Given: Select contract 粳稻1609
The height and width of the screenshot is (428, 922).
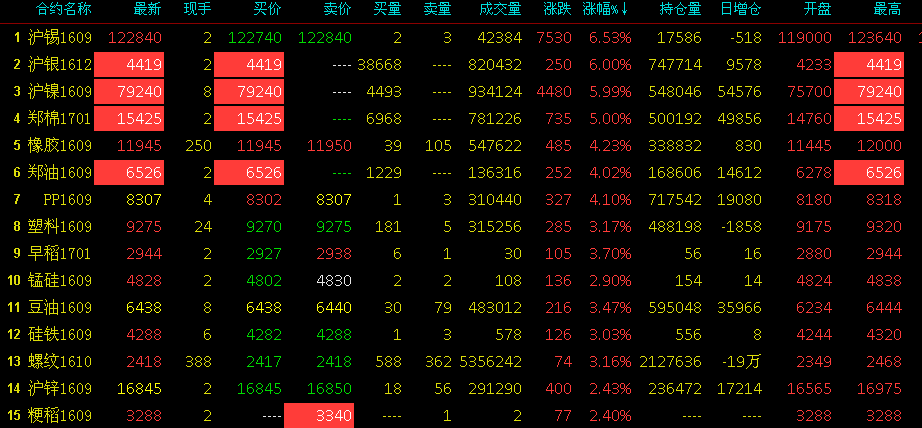Looking at the screenshot, I should point(60,416).
